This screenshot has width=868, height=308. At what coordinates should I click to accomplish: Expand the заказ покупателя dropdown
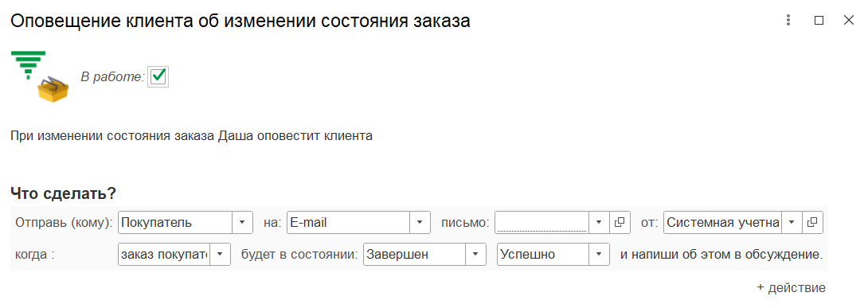tap(220, 255)
